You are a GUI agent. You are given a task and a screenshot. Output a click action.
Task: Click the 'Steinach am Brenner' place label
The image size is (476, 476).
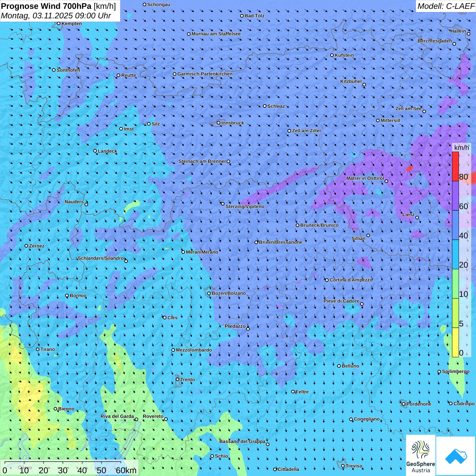(202, 161)
